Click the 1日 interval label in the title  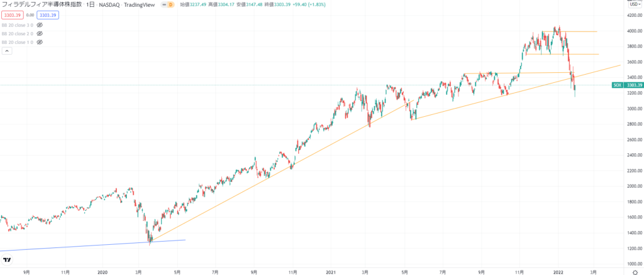point(91,4)
